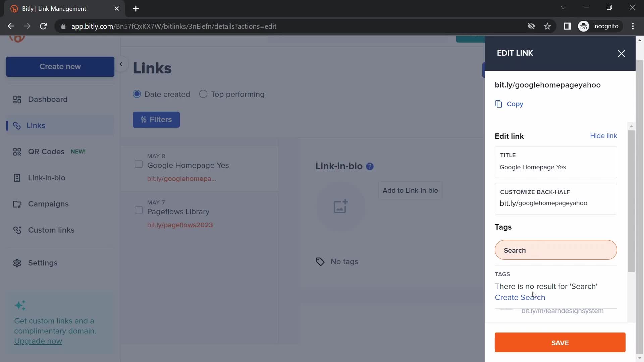644x362 pixels.
Task: Toggle the Pageflows Library checkbox
Action: [x=139, y=211]
